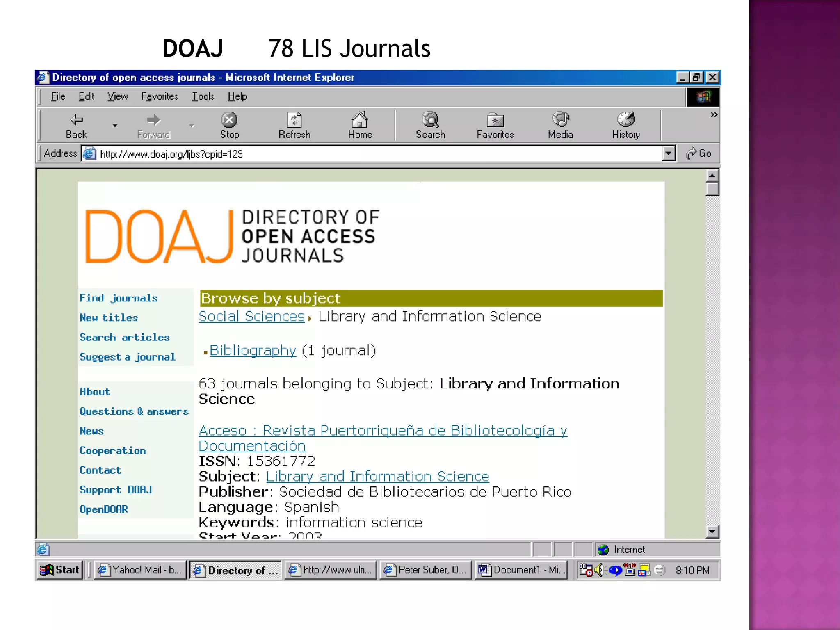Open the Contact sidebar link
Screen dimensions: 840x630
click(100, 470)
